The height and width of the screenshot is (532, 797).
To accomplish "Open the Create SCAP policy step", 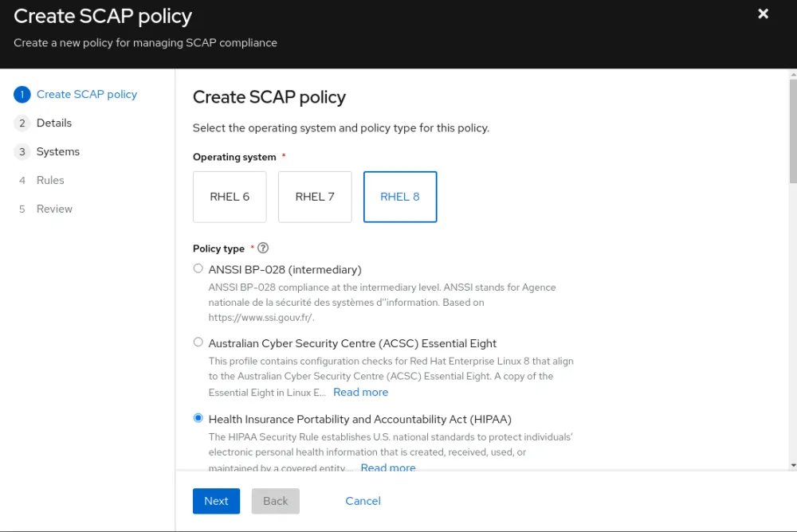I will (x=86, y=94).
